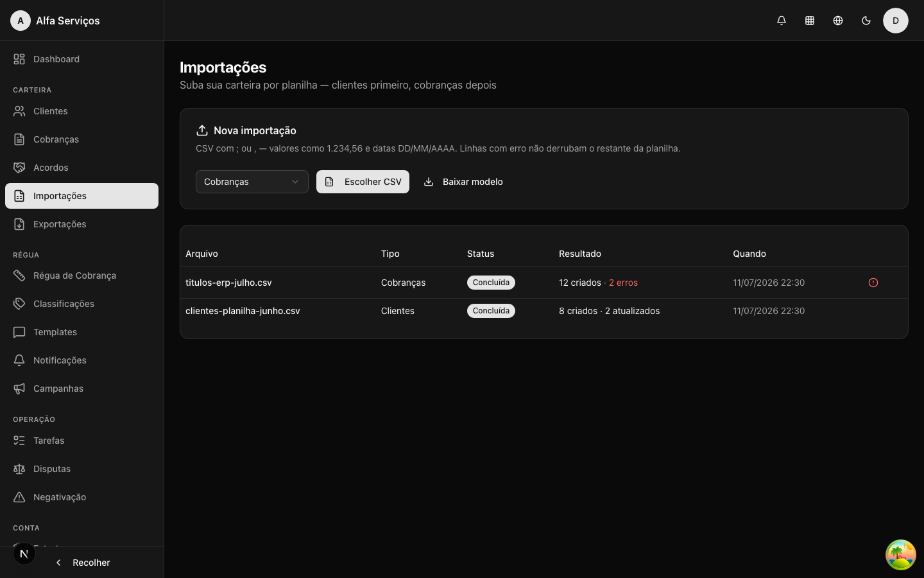Click the Cobranças document icon
The width and height of the screenshot is (924, 578).
(19, 139)
